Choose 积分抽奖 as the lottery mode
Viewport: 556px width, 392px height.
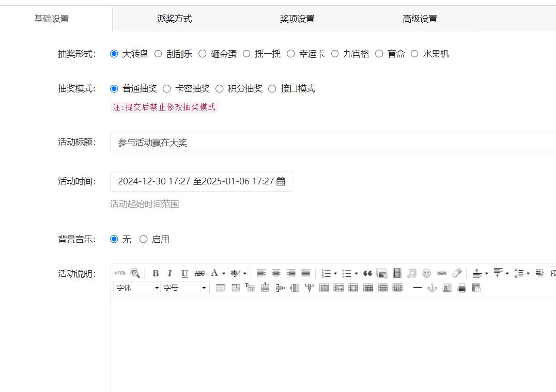point(220,88)
